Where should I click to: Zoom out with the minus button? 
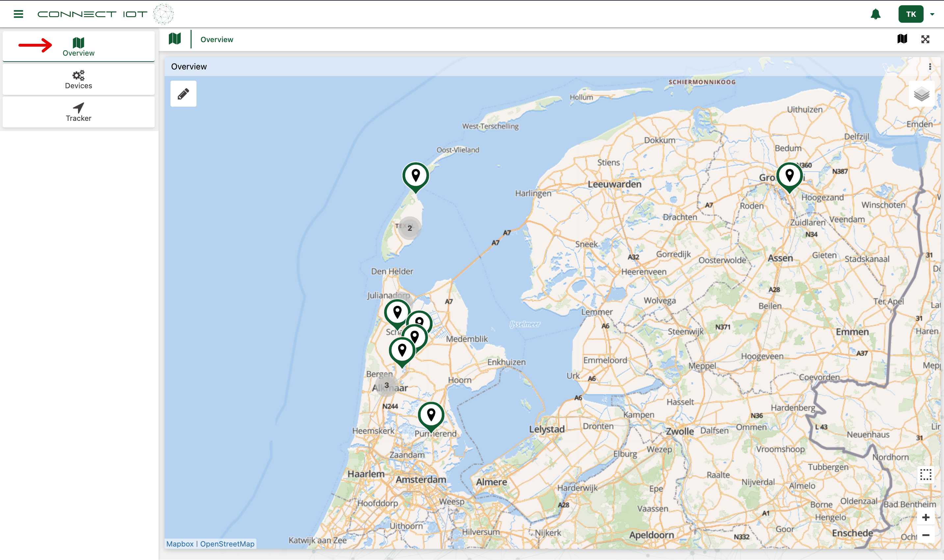[926, 535]
